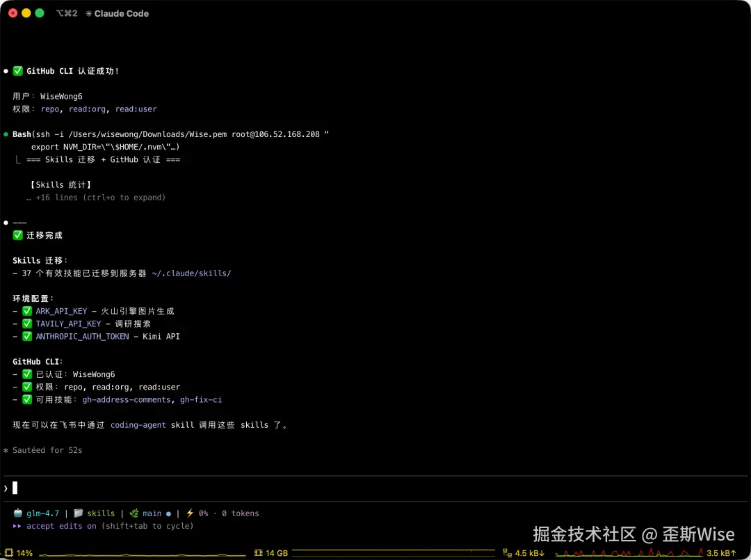Click the asterisk before Sautéed for 52s
The image size is (751, 560).
pos(6,450)
